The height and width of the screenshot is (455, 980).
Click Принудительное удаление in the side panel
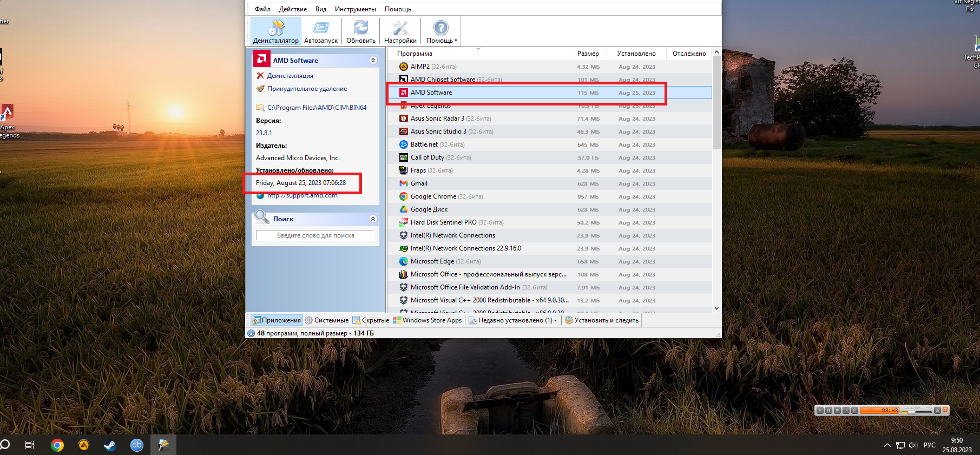[307, 89]
